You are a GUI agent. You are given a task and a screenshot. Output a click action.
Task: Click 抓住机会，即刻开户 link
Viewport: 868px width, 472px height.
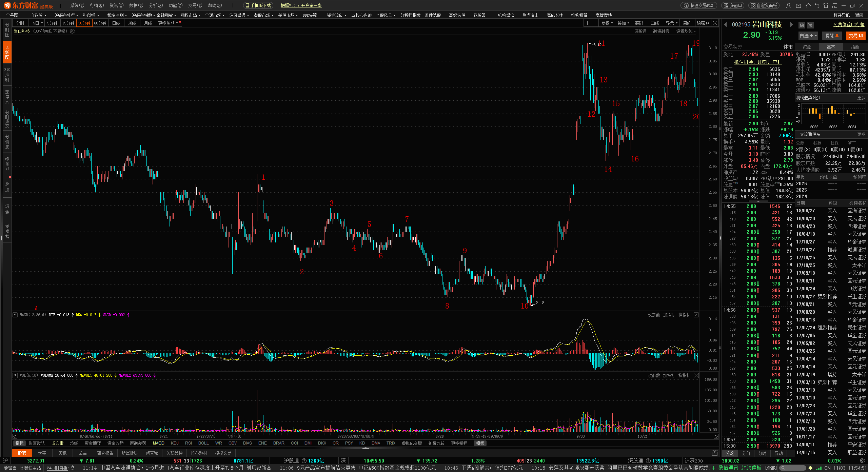pos(757,62)
